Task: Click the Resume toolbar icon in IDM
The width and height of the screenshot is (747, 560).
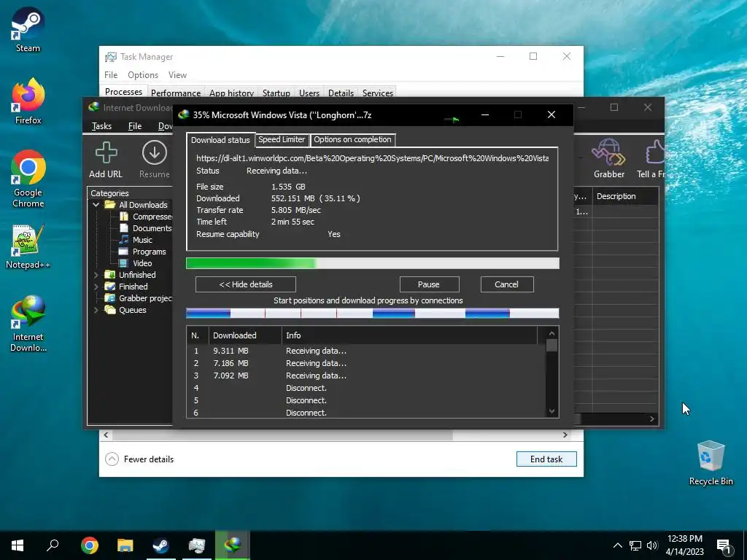Action: pos(155,160)
